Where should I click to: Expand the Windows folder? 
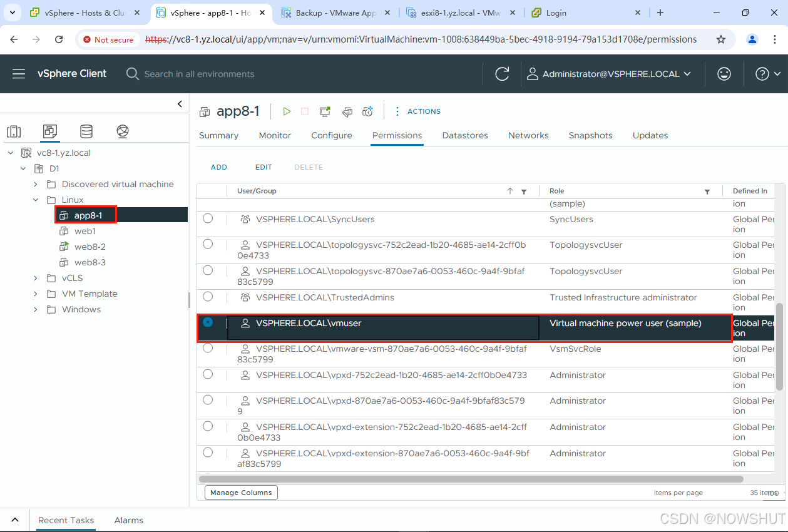(x=36, y=309)
